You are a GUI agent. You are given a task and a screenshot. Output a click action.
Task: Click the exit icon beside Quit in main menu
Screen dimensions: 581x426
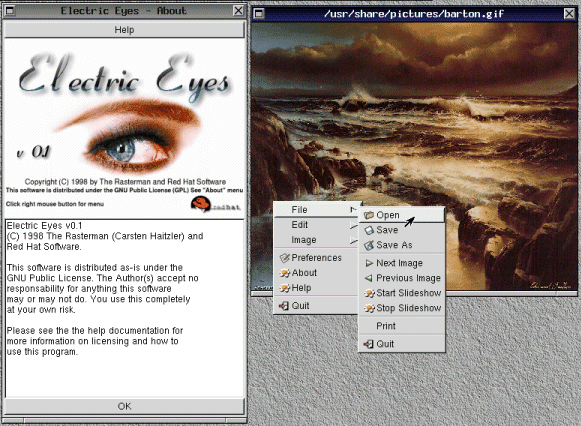284,306
